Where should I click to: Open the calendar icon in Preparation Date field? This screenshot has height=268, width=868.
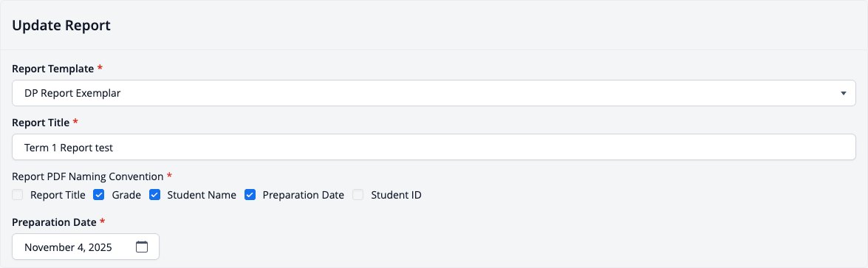142,247
